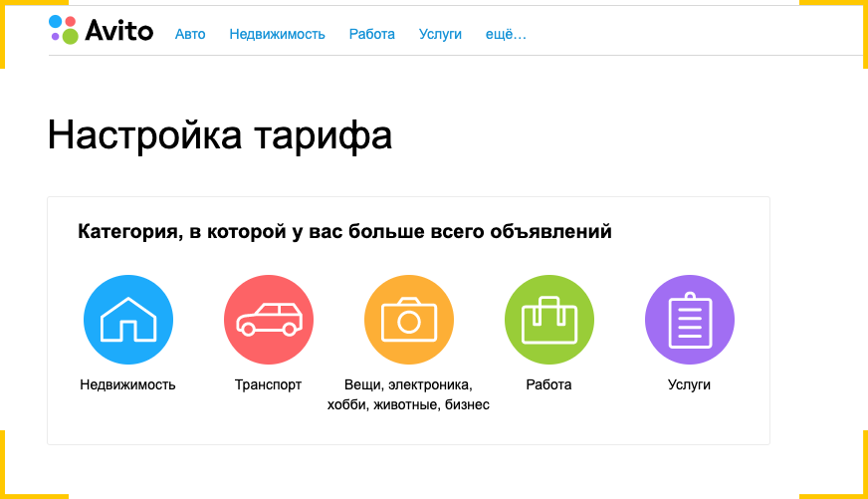Open Услуги in the top navigation
The image size is (868, 499).
tap(440, 34)
